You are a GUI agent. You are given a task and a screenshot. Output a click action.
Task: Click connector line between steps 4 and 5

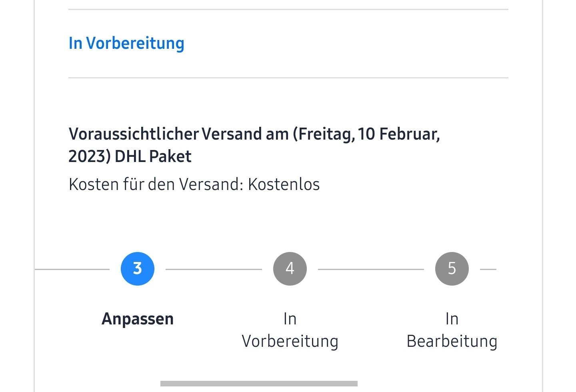pos(371,269)
